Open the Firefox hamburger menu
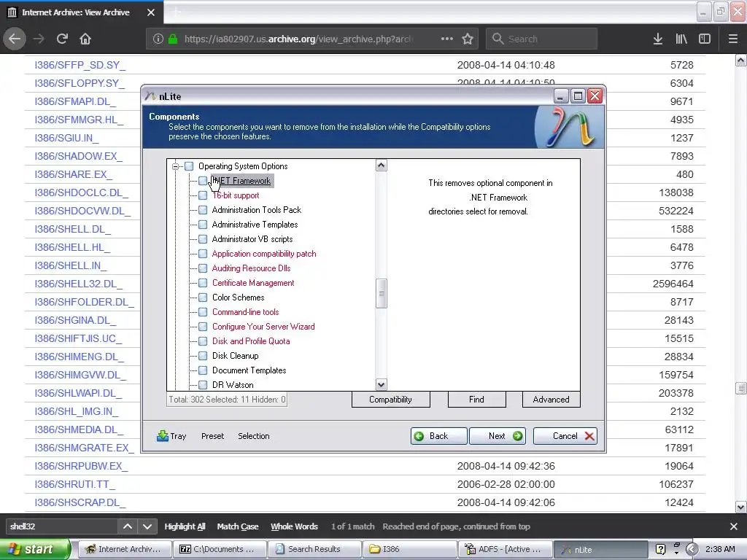This screenshot has width=747, height=560. pos(733,39)
